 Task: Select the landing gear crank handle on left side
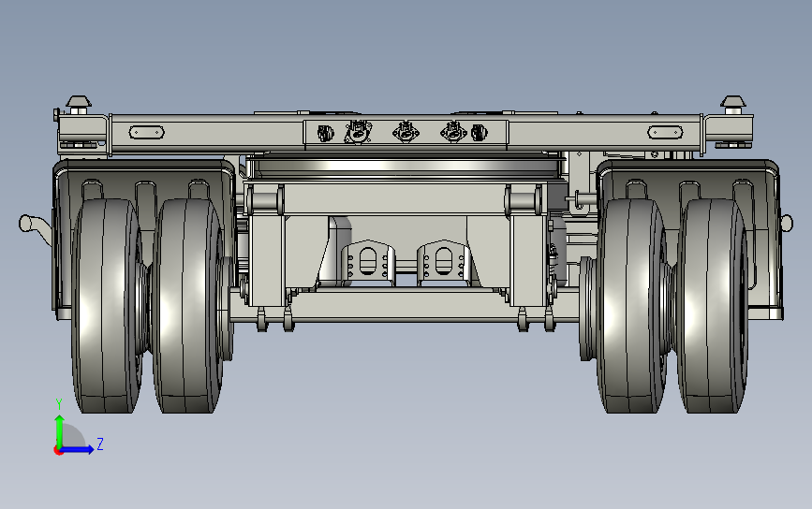pyautogui.click(x=35, y=227)
